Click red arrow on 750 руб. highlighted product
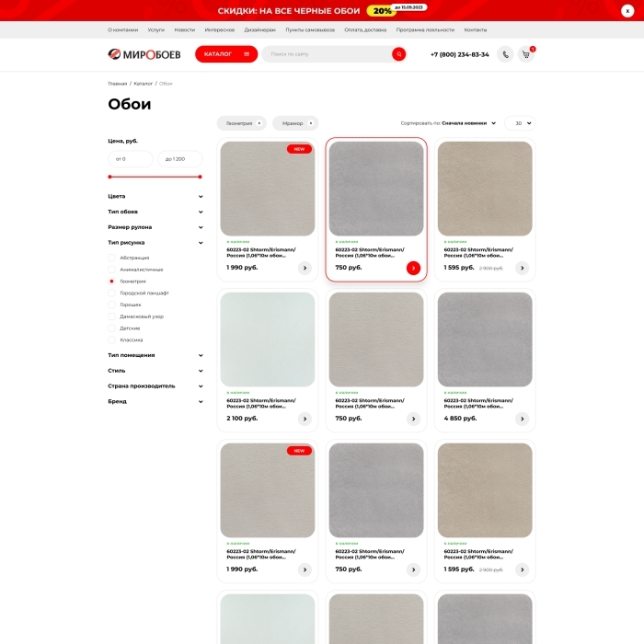The image size is (644, 644). (x=413, y=268)
